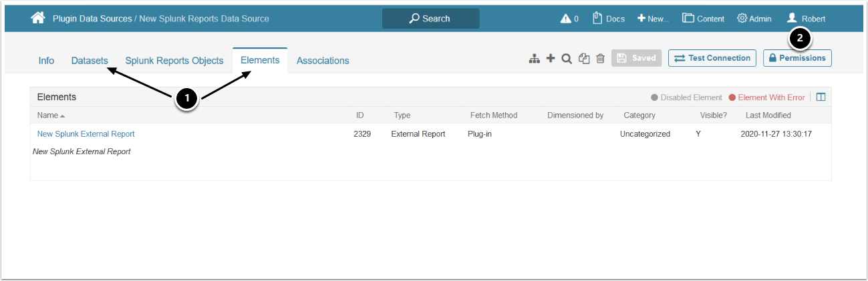This screenshot has width=868, height=281.
Task: Sort by the ID column header
Action: tap(360, 115)
